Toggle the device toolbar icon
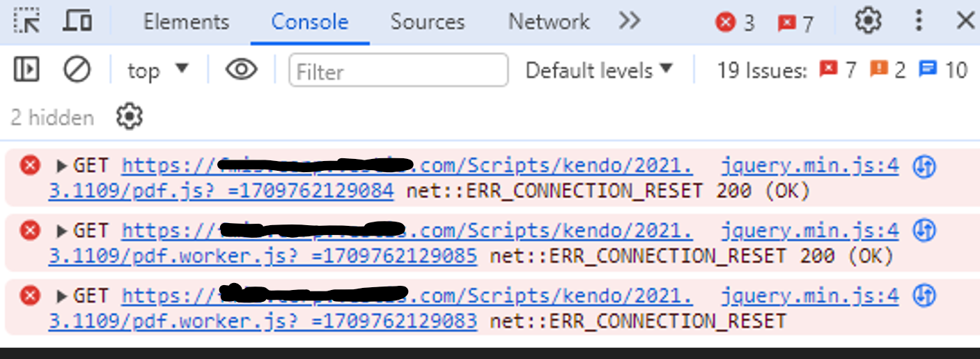This screenshot has height=359, width=980. click(77, 21)
